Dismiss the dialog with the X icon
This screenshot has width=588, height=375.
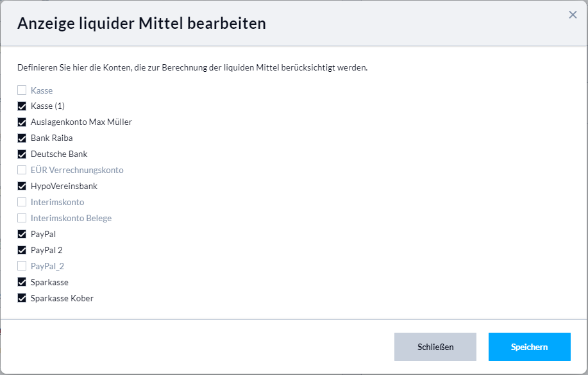coord(573,15)
